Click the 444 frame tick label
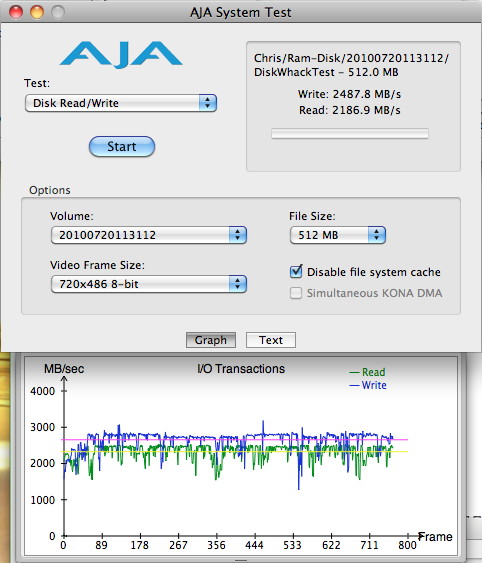This screenshot has width=482, height=563. (x=254, y=545)
